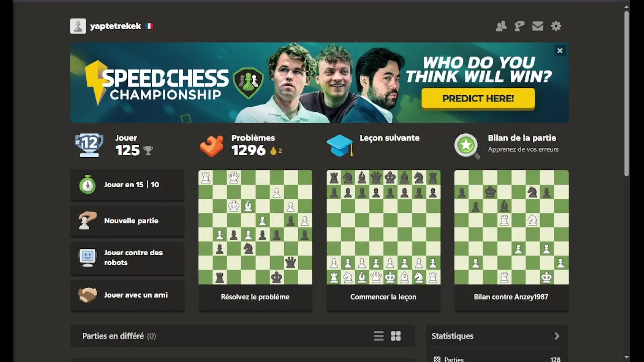Click the Bilan de la partie star icon
644x362 pixels.
click(x=467, y=146)
